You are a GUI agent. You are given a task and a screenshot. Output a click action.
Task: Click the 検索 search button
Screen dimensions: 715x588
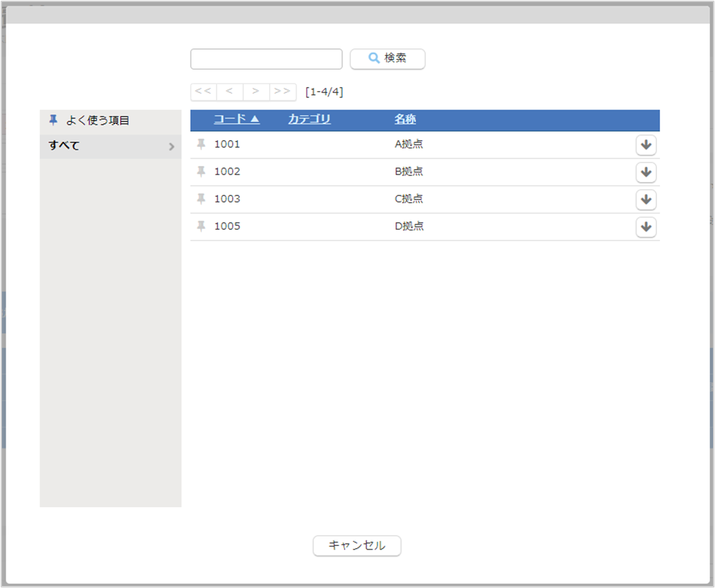(387, 58)
